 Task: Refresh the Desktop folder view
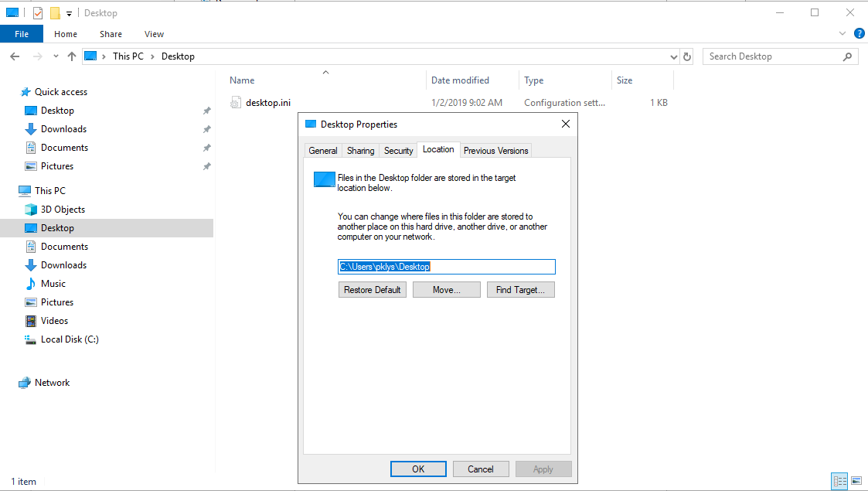tap(687, 56)
